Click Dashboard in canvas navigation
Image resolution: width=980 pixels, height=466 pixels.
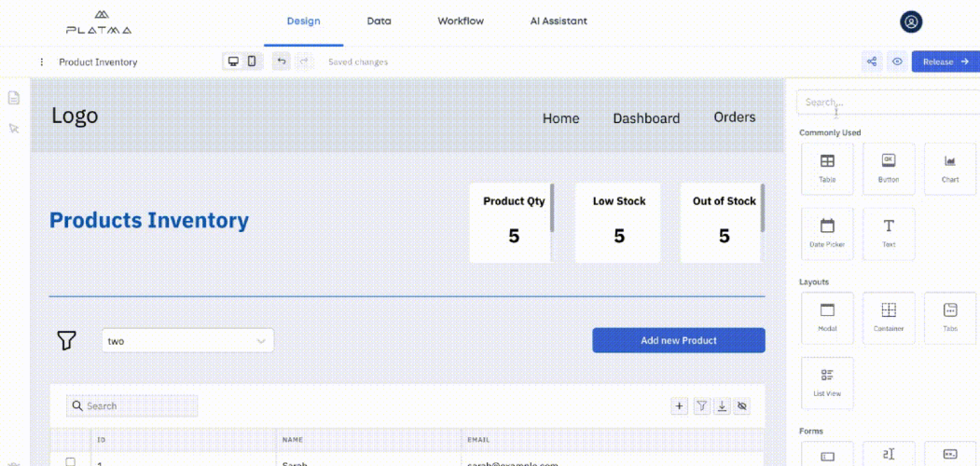point(646,118)
